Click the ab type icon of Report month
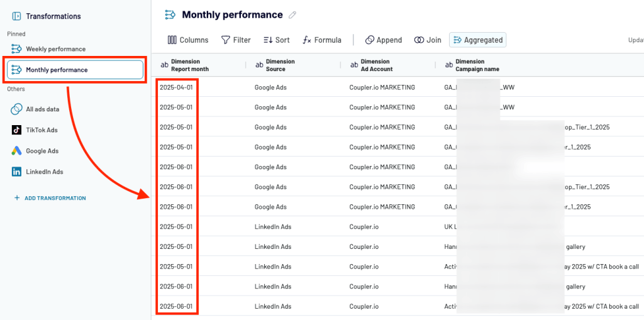644x320 pixels. click(x=164, y=65)
